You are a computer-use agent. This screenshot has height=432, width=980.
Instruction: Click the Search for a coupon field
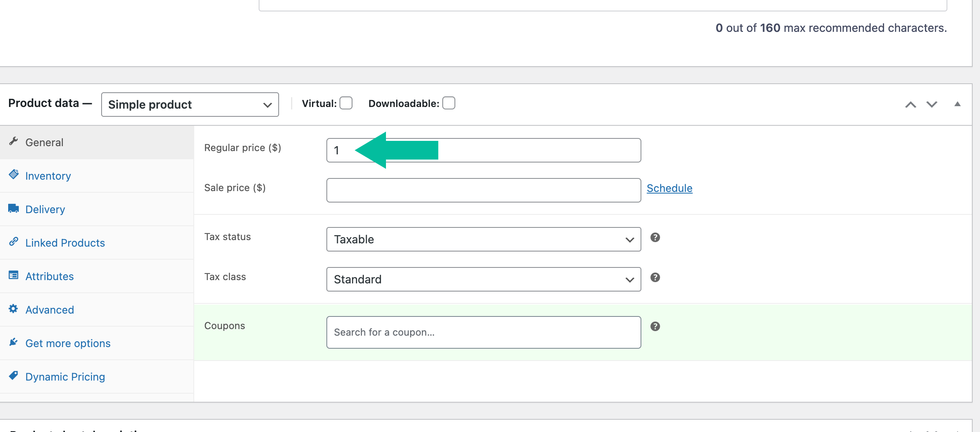pos(483,332)
